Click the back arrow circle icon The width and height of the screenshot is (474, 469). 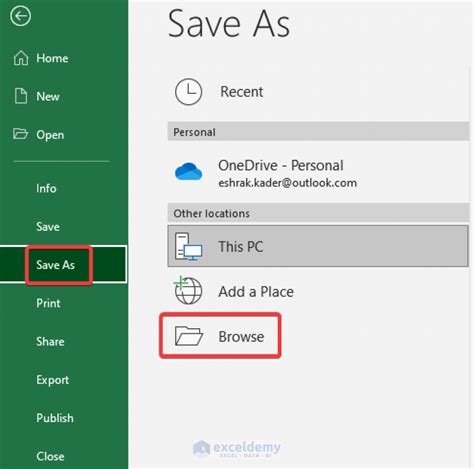click(20, 16)
